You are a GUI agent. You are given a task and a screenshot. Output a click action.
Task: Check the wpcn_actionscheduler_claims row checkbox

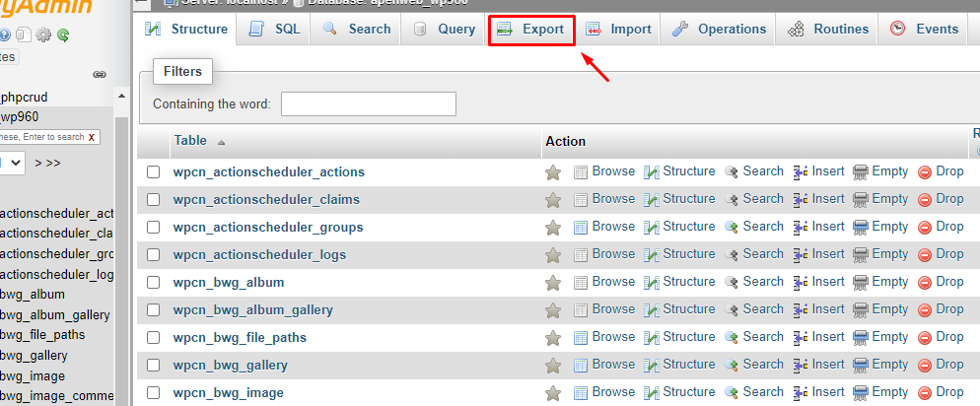click(x=153, y=200)
